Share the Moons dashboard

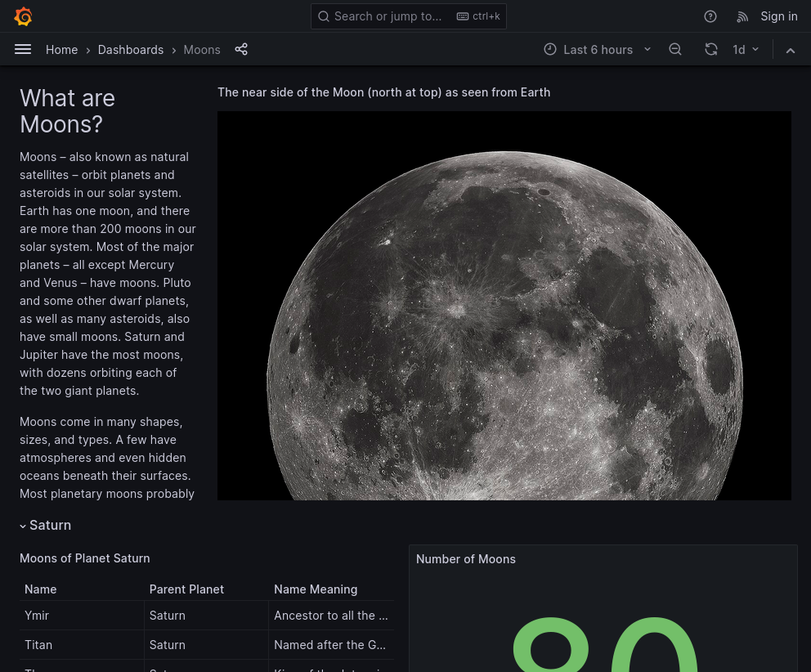click(241, 50)
